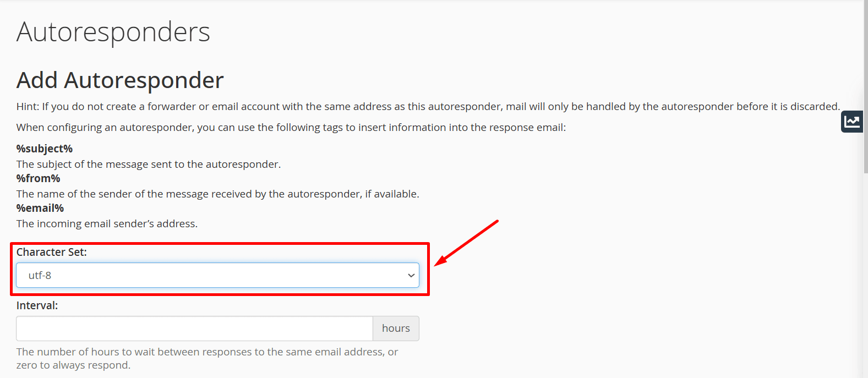Click the Add Autoresponder section heading

[x=120, y=80]
